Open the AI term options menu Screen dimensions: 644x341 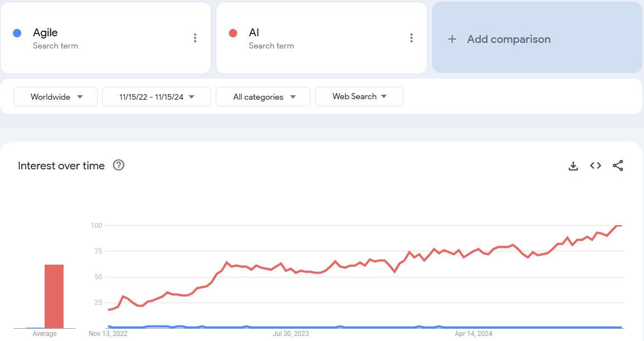click(411, 38)
